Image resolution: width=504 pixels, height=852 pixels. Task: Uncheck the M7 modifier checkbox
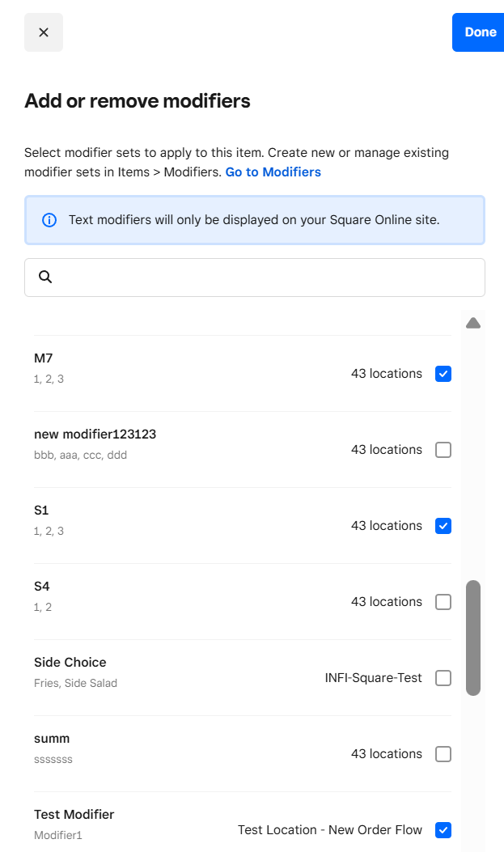(443, 374)
